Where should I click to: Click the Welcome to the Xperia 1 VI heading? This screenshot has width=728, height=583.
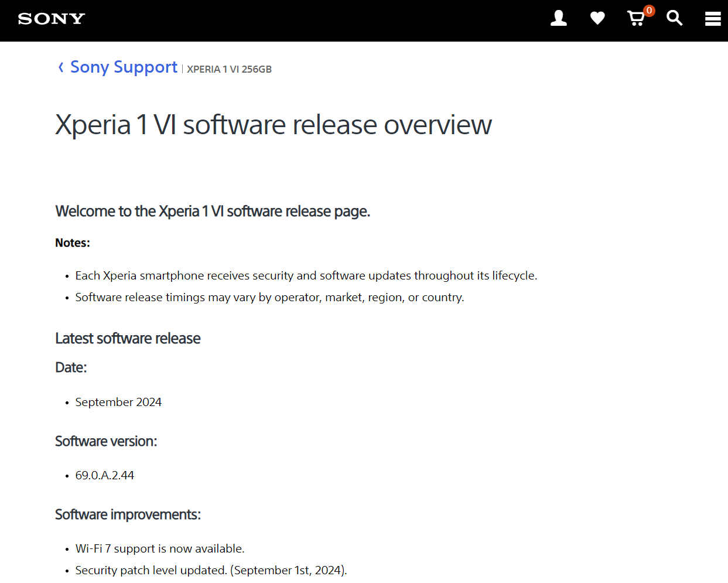[x=213, y=211]
